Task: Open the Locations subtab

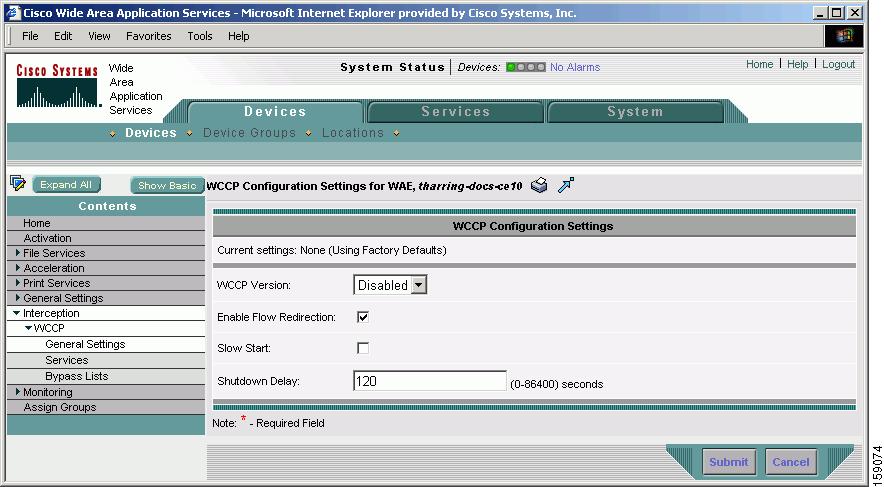Action: pos(353,133)
